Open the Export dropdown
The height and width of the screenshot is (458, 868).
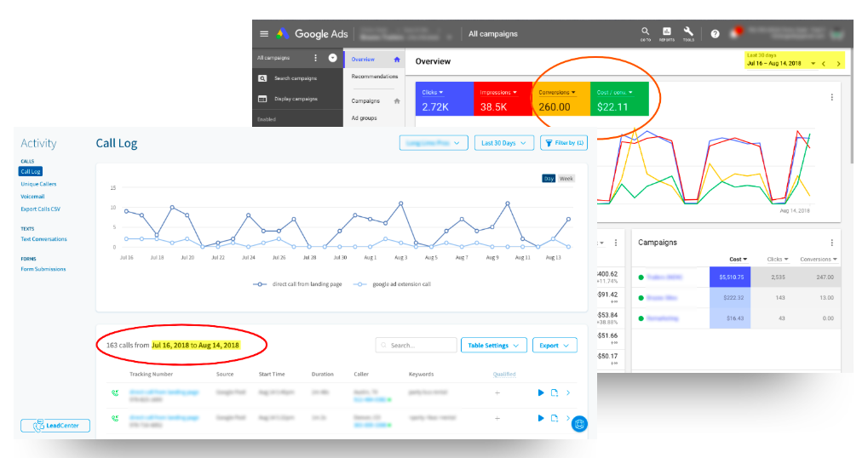point(555,346)
